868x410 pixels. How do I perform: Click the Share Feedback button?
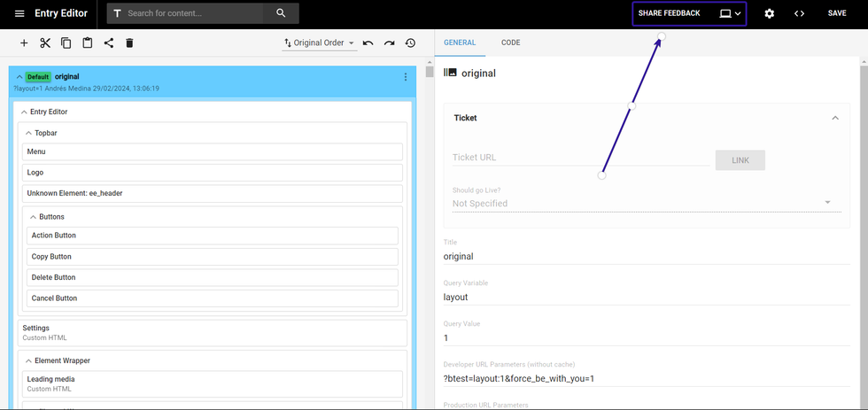pos(669,14)
